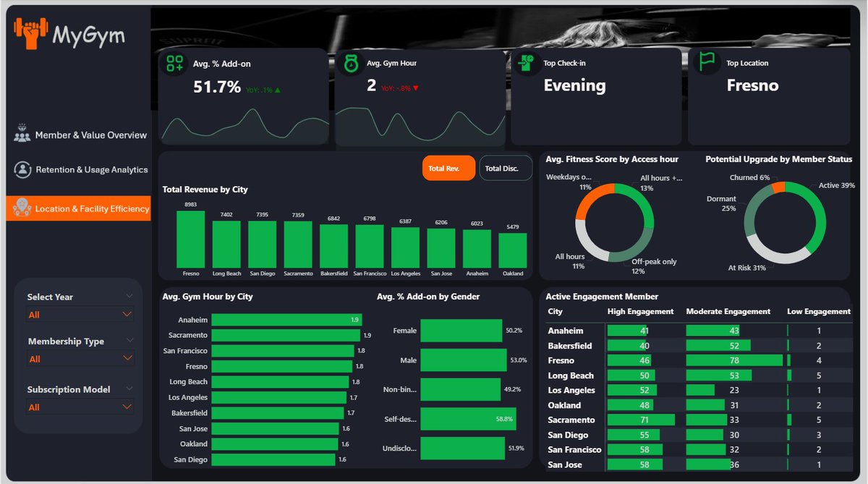This screenshot has height=484, width=868.
Task: Click the MyGym fist dumbbell logo
Action: (x=30, y=34)
